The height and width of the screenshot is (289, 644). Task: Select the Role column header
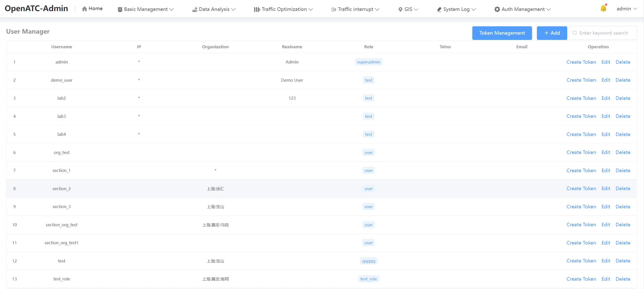[x=368, y=47]
